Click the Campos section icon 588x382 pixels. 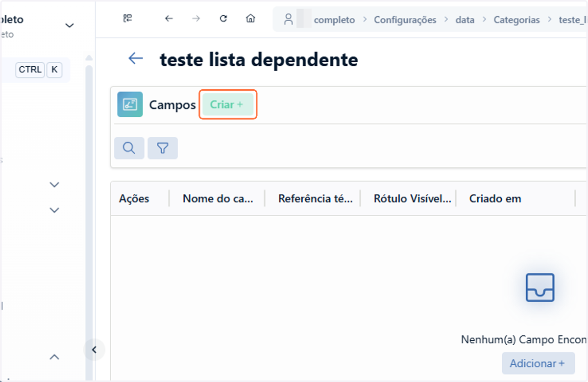(130, 104)
